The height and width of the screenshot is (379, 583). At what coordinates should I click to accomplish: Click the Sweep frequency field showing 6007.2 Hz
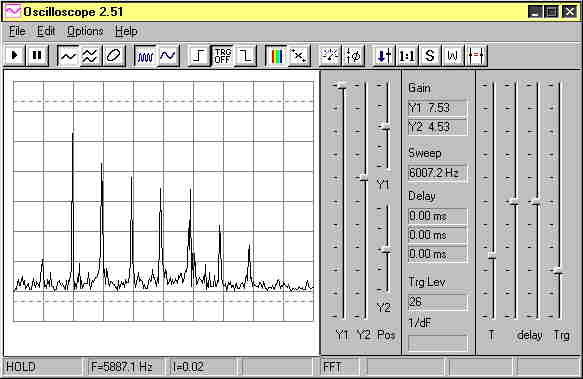(x=437, y=173)
